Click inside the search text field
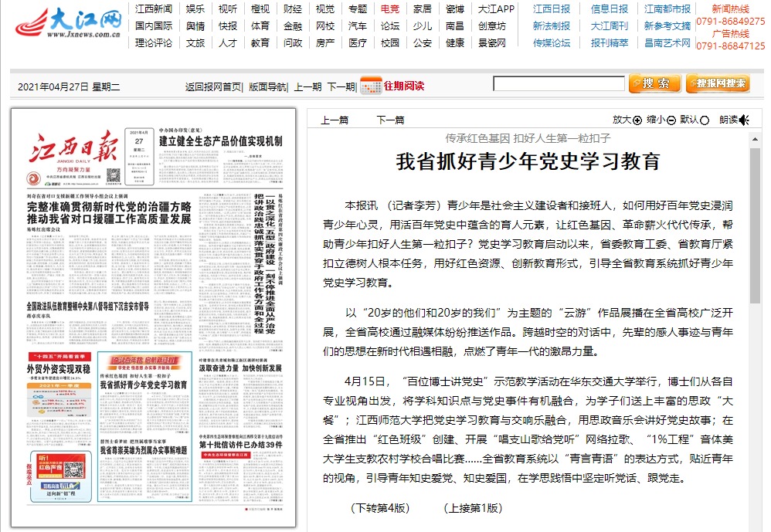The width and height of the screenshot is (771, 532). click(x=559, y=83)
